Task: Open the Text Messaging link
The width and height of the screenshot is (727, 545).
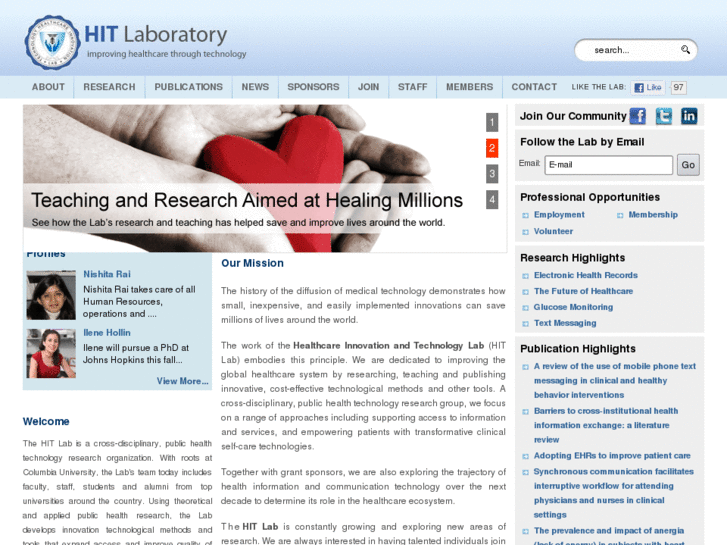Action: tap(565, 323)
